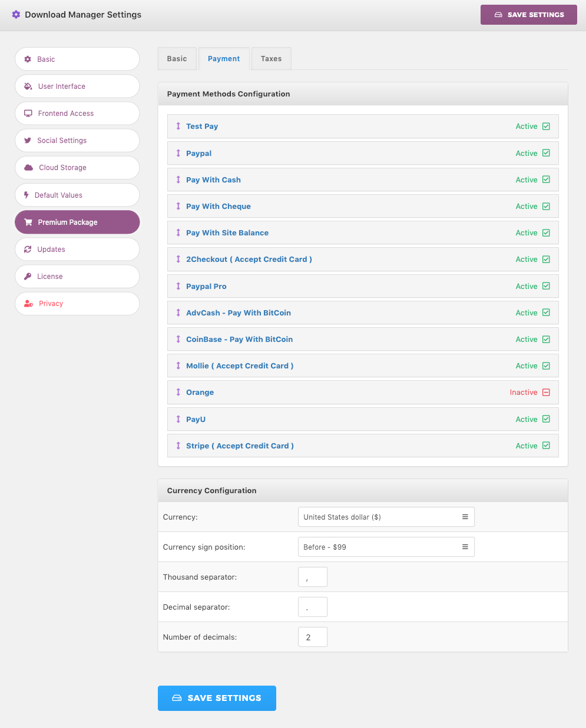Open Default Values via the lightning icon

tap(28, 195)
